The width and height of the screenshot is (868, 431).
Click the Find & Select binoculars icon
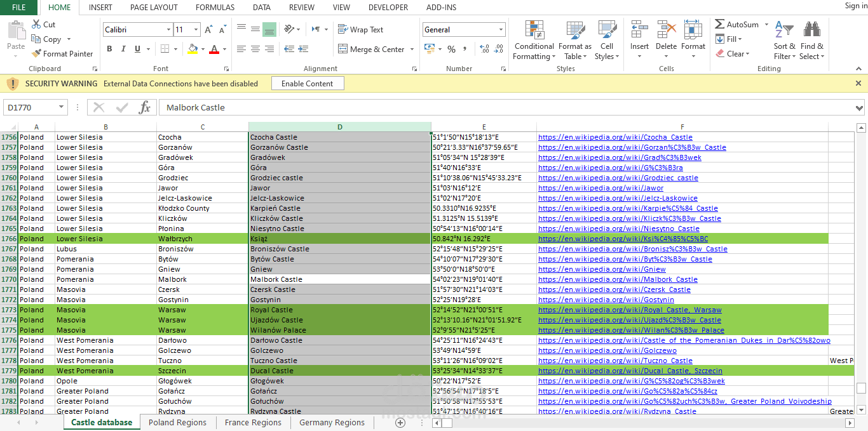811,29
